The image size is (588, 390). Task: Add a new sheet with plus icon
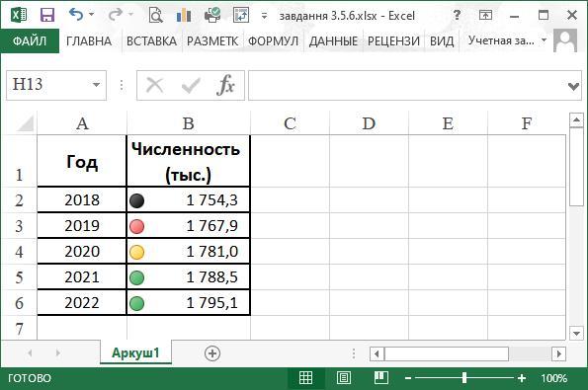(212, 353)
